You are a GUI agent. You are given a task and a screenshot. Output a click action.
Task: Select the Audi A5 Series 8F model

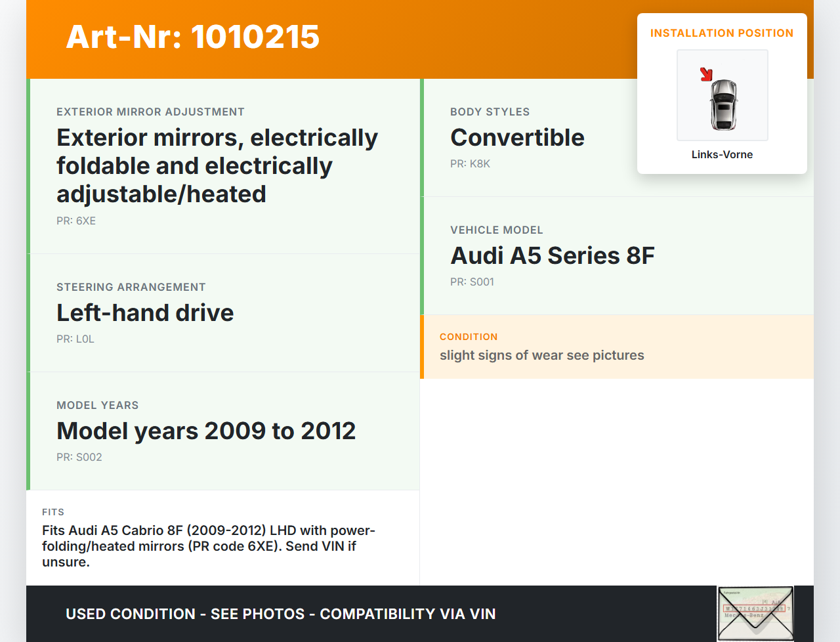(552, 255)
